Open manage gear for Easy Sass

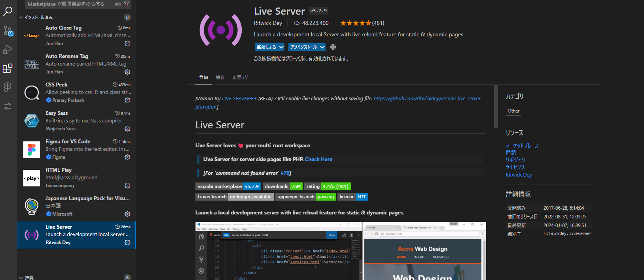tap(127, 129)
